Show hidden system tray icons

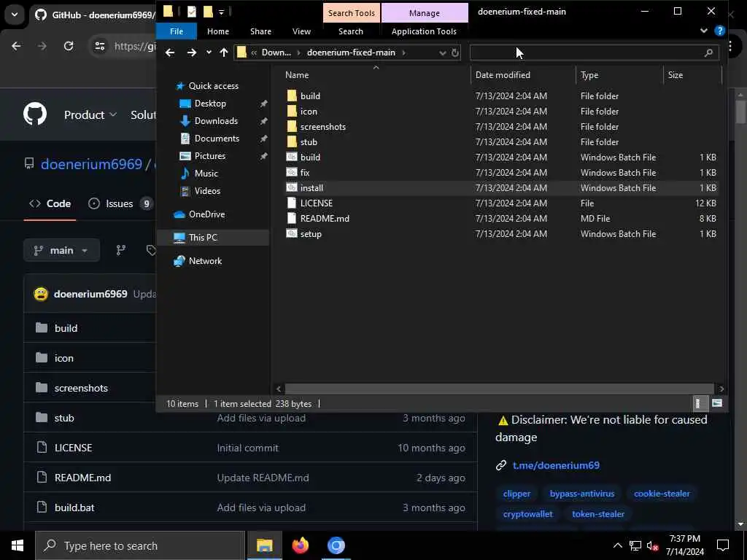point(617,545)
